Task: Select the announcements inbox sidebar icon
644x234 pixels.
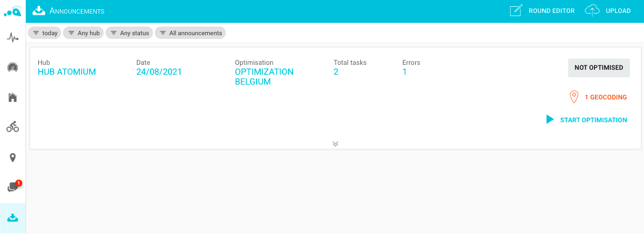Action: point(13,217)
